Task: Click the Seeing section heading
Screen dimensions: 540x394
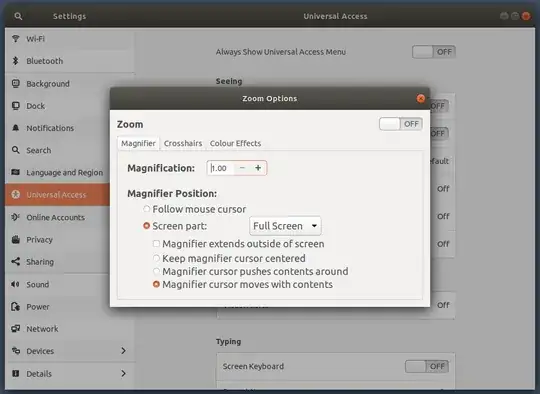Action: coord(229,81)
